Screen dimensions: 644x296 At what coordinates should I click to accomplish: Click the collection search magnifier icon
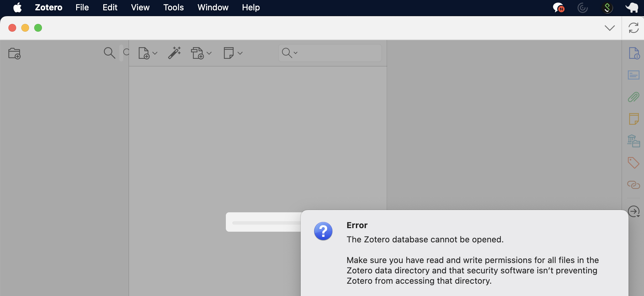109,53
